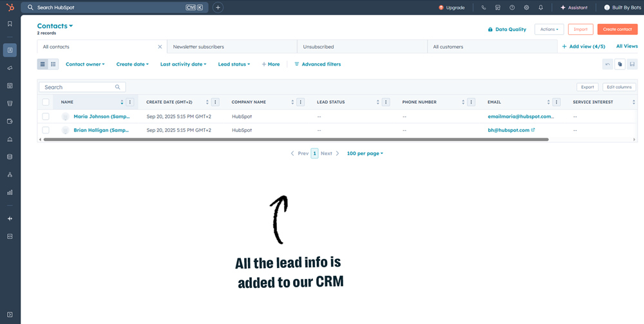Viewport: 644px width, 324px height.
Task: Open external link icon next to bh@hubspot.com
Action: (533, 129)
